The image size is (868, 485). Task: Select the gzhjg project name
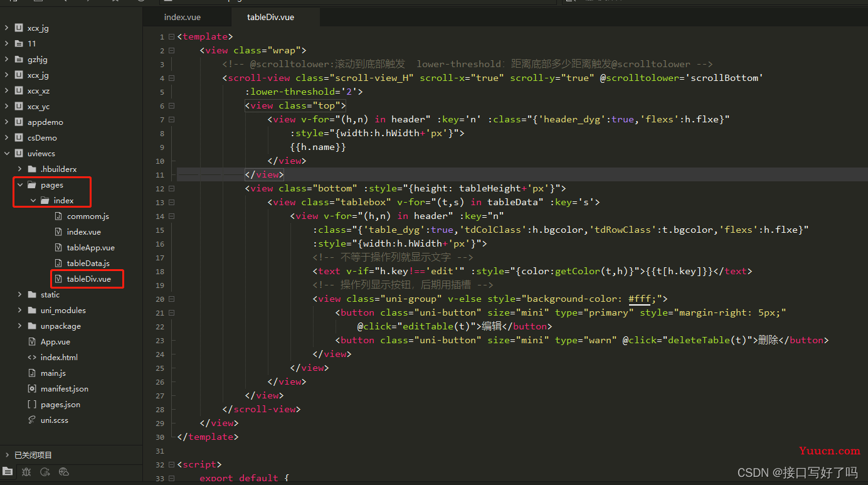pos(38,60)
